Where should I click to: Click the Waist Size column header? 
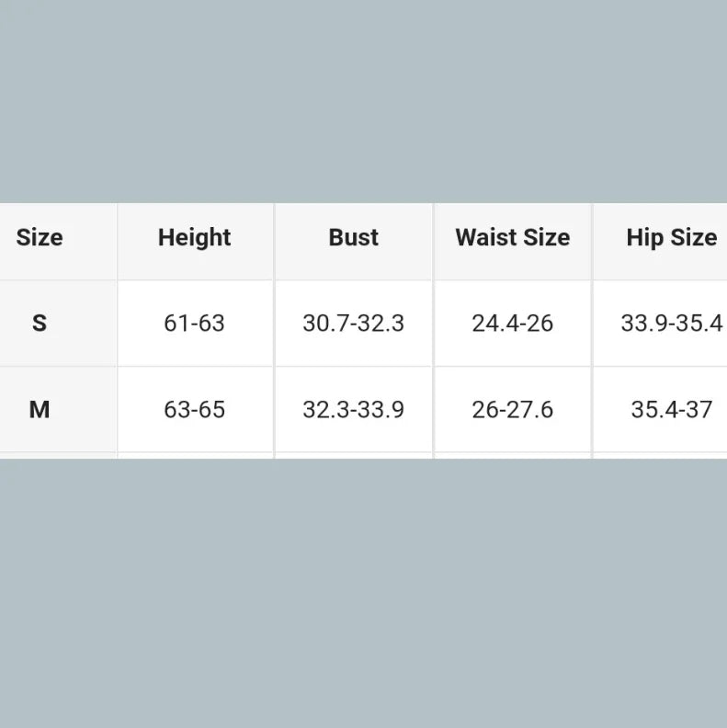512,237
